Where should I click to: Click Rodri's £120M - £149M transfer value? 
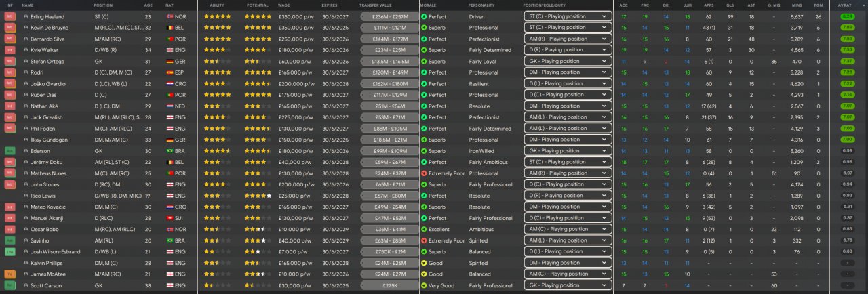tap(390, 72)
